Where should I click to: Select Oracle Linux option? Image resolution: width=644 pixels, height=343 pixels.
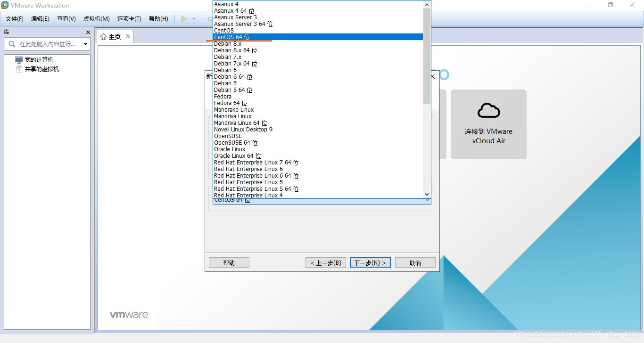318,149
